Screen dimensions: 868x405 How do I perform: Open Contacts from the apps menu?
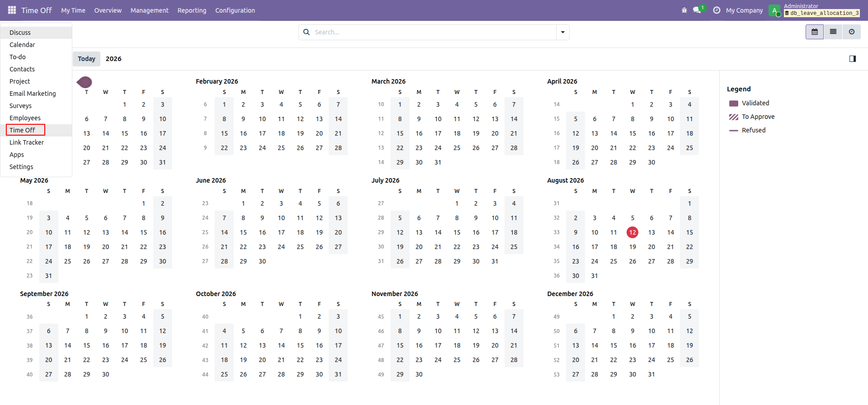point(36,69)
